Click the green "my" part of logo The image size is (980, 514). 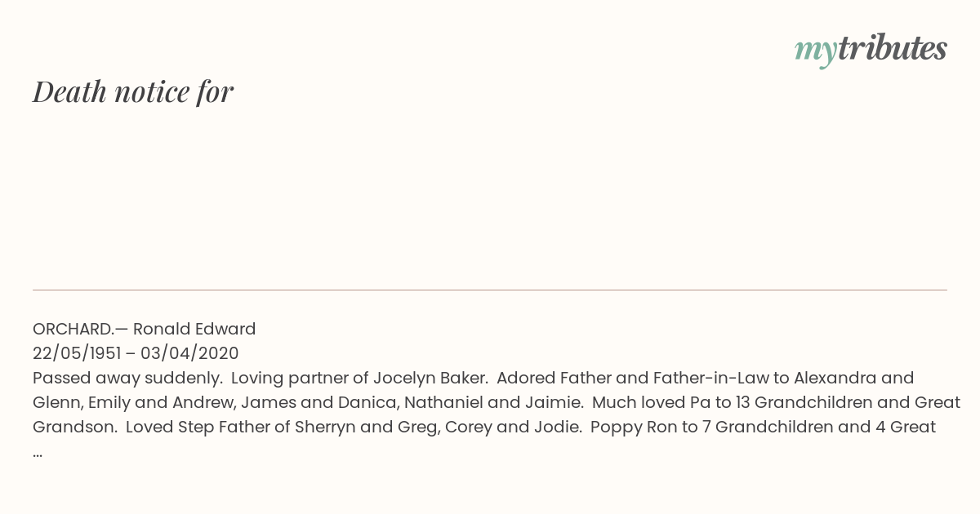tap(815, 52)
